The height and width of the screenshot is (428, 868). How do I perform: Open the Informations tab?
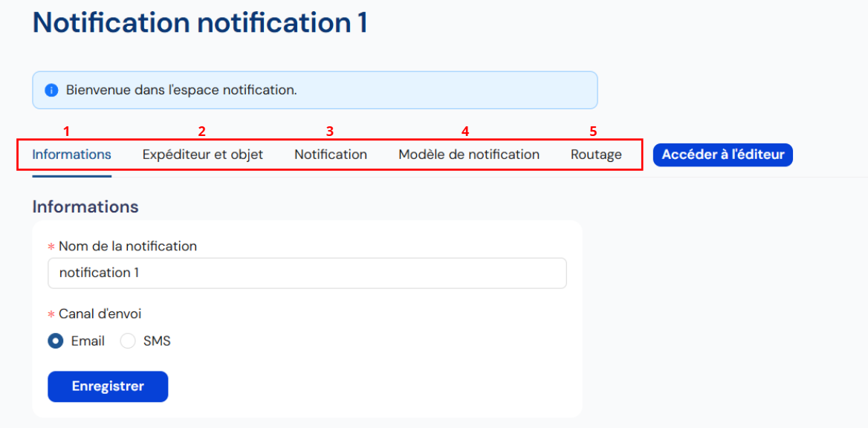click(x=72, y=155)
